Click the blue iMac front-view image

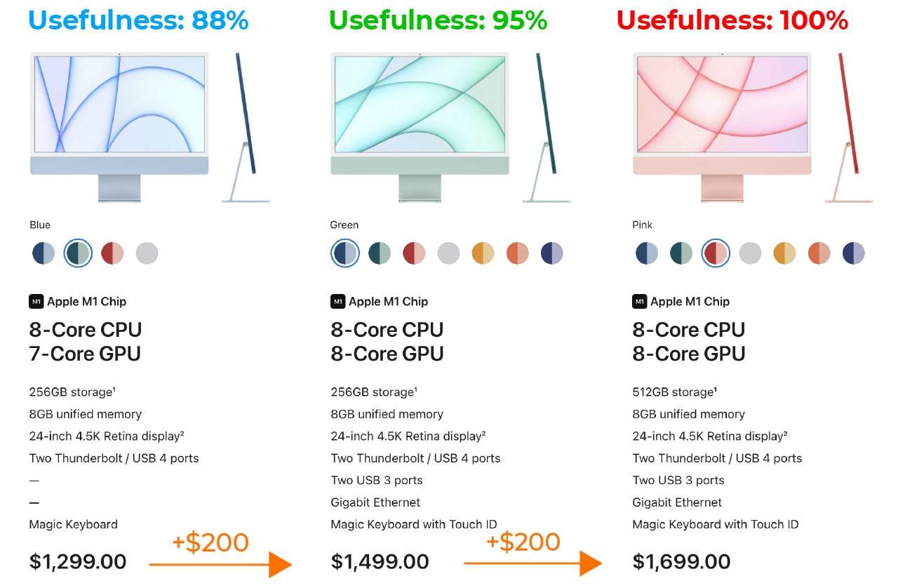(119, 126)
